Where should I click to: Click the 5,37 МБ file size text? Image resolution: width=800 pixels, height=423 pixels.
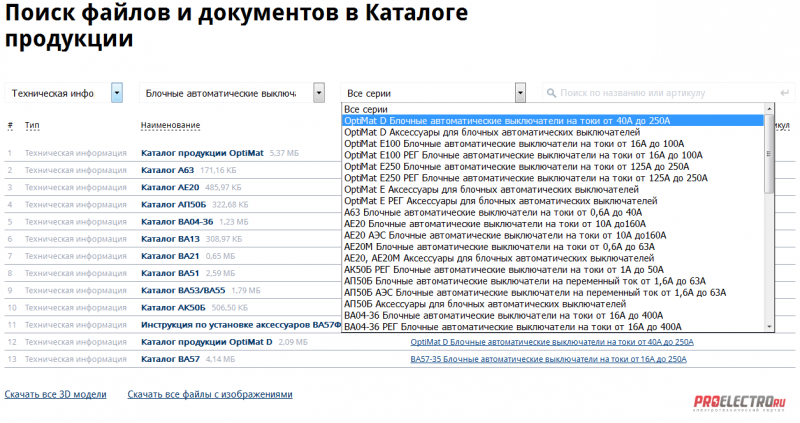(x=284, y=153)
